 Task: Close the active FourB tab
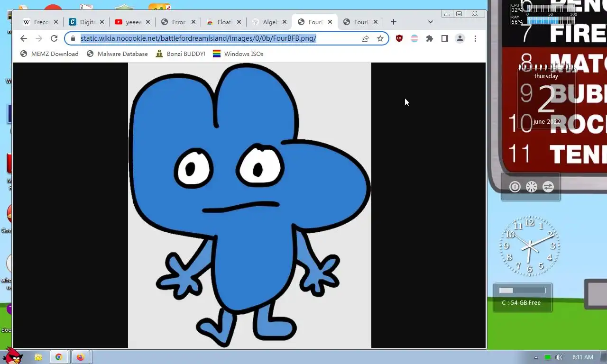point(331,22)
